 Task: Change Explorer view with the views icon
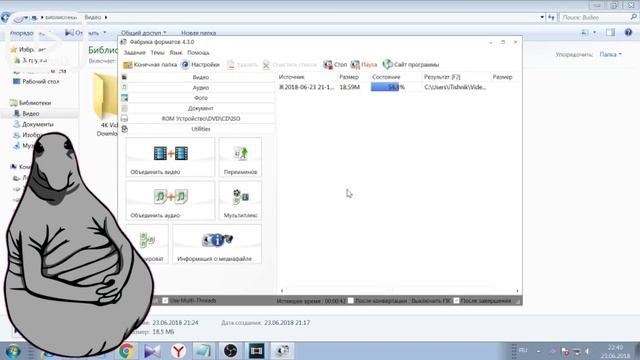coord(585,33)
